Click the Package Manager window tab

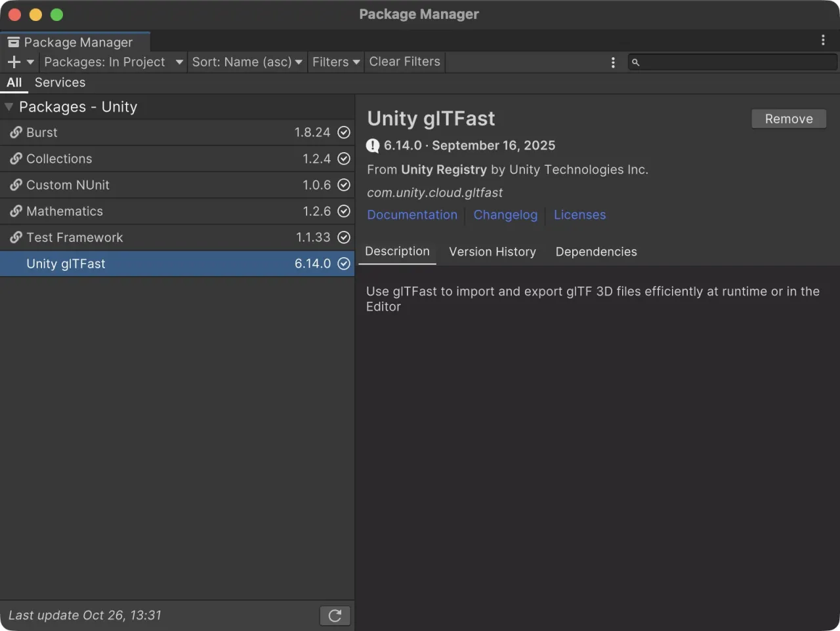coord(75,42)
